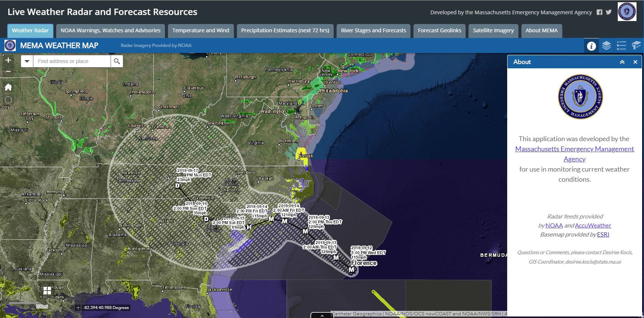Click the 2:00 AM Fri EDT 121mph label

289,210
